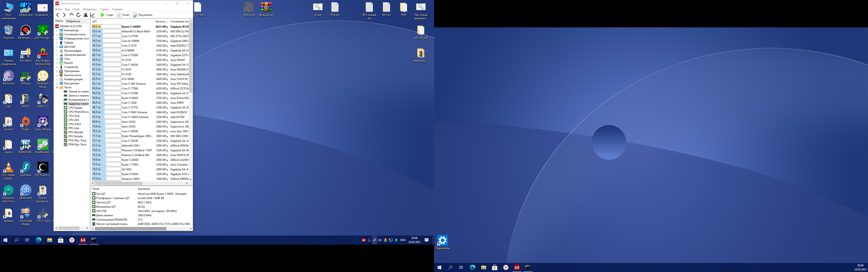Collapse the Тесты tree node
The width and height of the screenshot is (868, 272).
[x=57, y=87]
